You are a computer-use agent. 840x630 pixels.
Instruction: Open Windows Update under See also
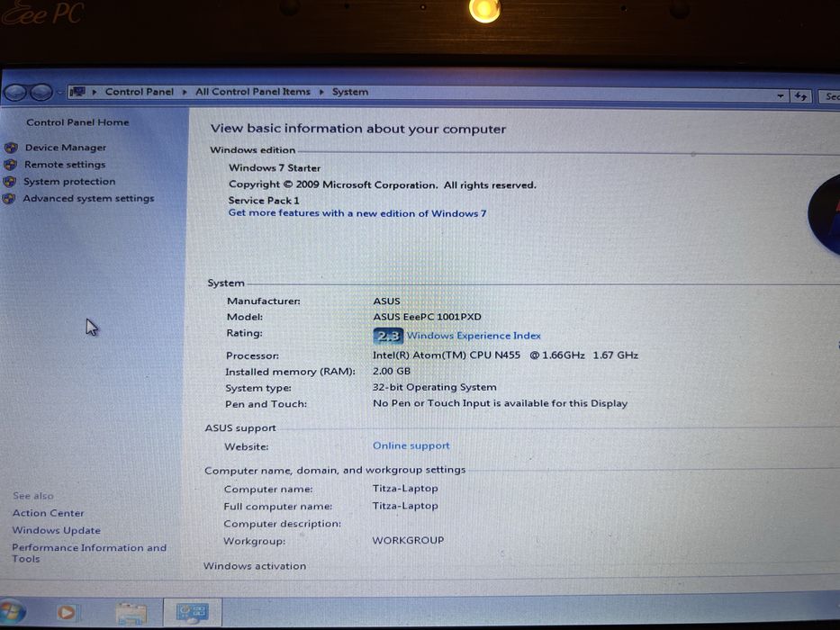click(56, 530)
